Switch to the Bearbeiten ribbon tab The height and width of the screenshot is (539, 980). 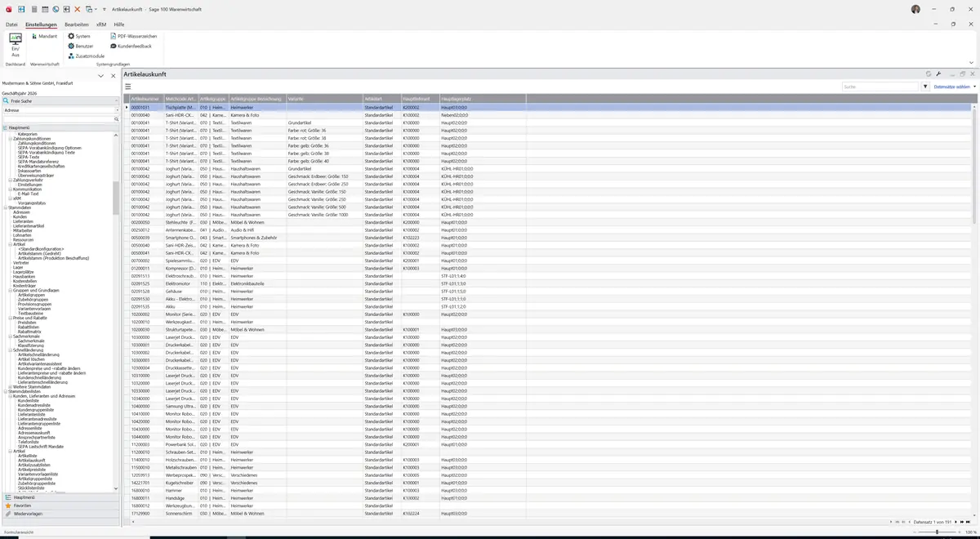(77, 24)
